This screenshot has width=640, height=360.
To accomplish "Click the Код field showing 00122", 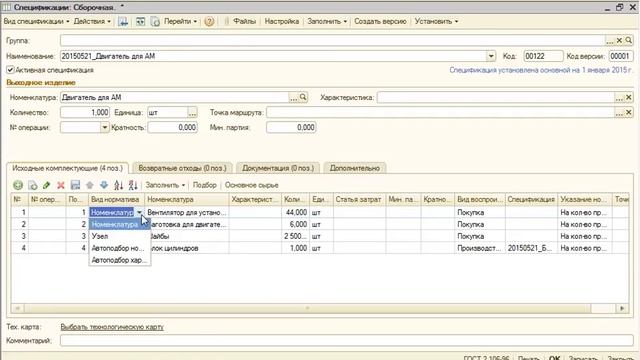I will click(543, 56).
